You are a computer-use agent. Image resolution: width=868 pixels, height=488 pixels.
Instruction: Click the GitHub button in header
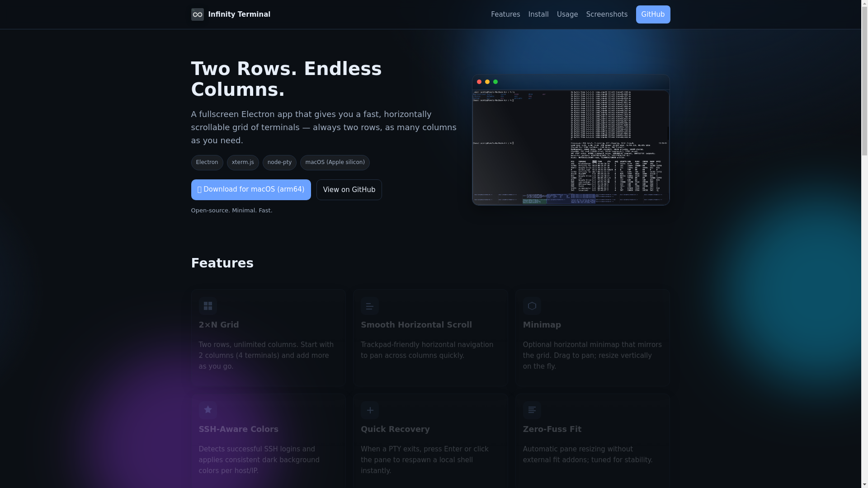[653, 14]
